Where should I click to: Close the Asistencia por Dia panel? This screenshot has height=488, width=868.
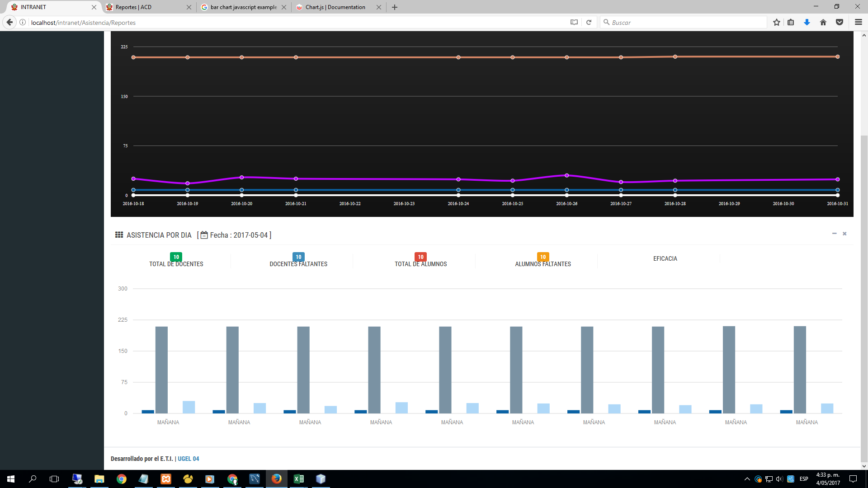click(844, 234)
